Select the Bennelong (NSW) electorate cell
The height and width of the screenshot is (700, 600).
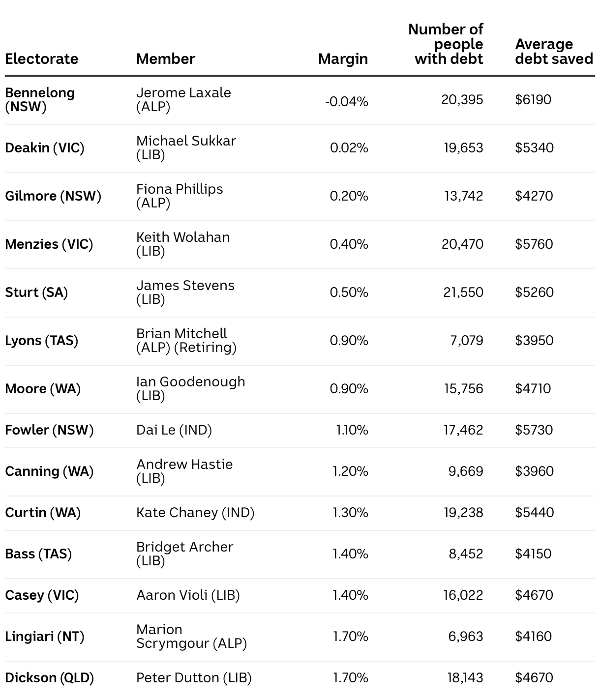tap(40, 99)
